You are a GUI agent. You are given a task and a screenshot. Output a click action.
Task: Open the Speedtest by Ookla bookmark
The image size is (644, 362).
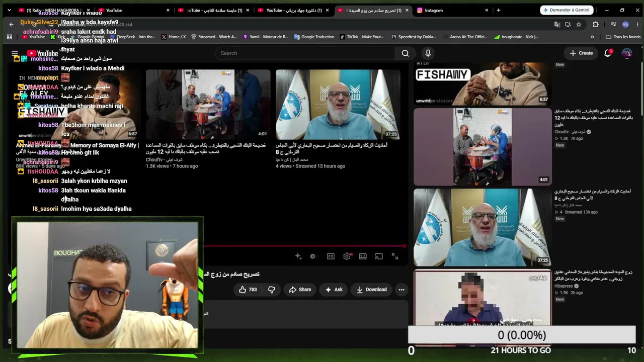click(413, 37)
